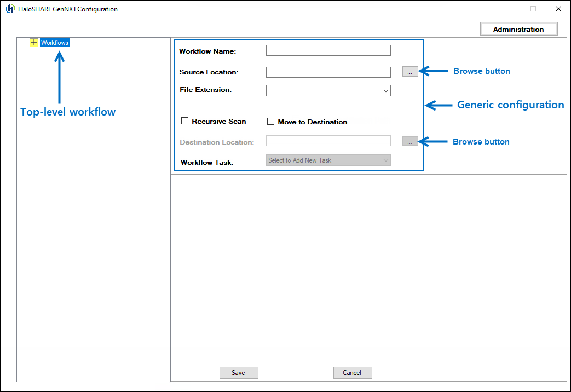Cancel the workflow changes
Screen dimensions: 571x392
[x=353, y=373]
